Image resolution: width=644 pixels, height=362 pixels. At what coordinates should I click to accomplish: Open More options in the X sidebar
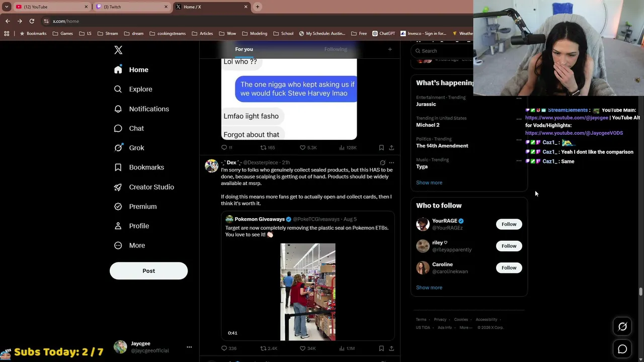[130, 245]
